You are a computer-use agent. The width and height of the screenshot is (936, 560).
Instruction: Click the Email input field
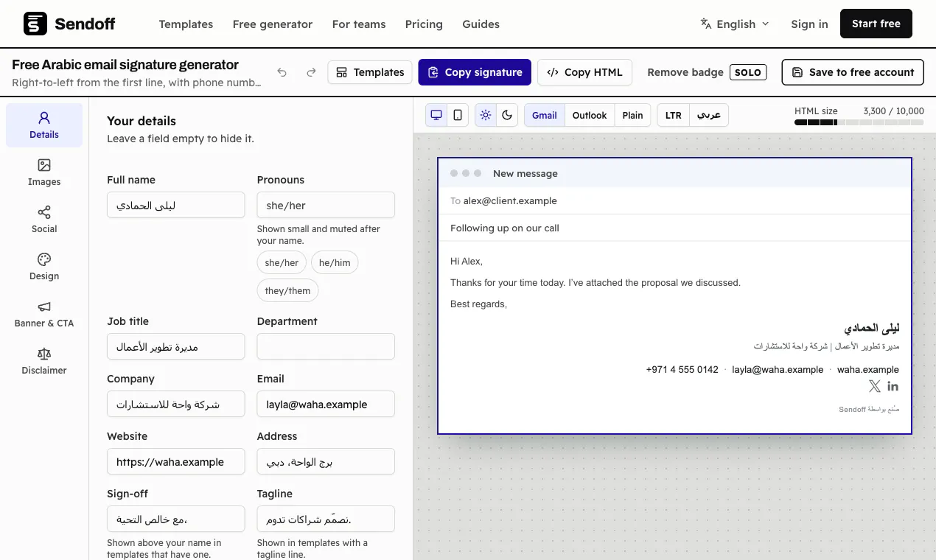pos(326,405)
